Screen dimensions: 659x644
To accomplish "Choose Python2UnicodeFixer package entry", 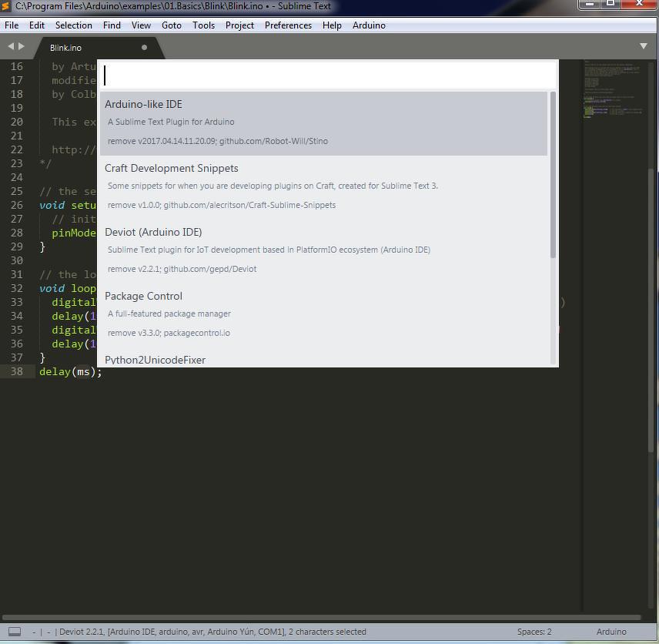I will coord(323,357).
